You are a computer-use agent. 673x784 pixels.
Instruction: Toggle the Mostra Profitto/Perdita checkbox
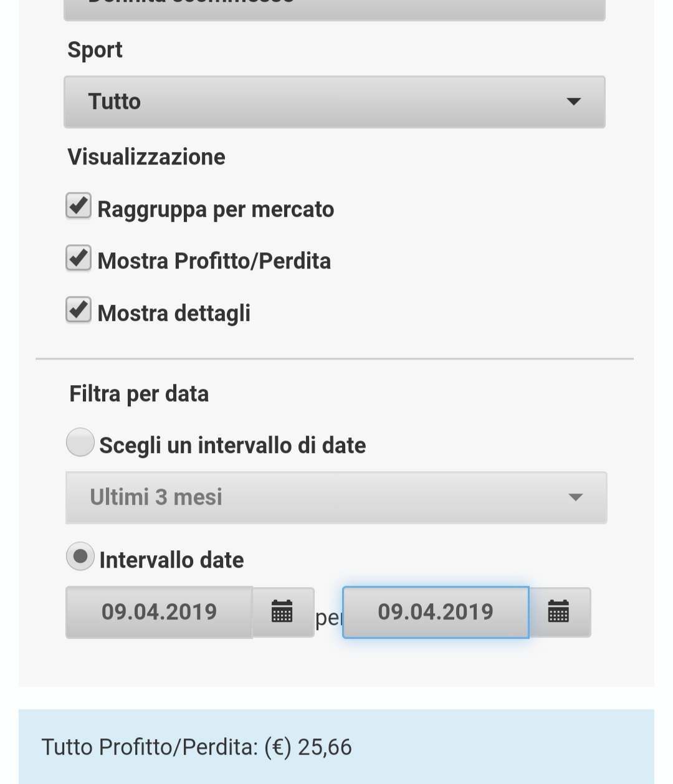pyautogui.click(x=79, y=259)
